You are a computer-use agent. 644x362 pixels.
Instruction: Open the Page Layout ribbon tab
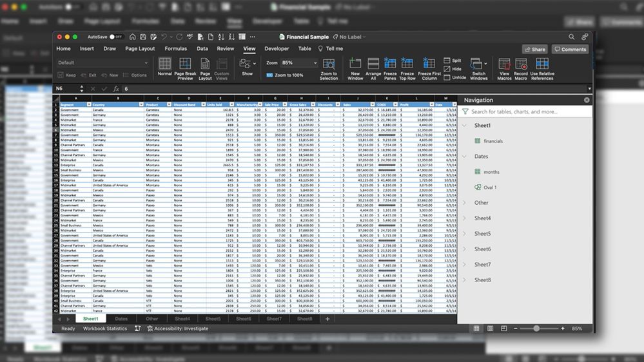140,48
